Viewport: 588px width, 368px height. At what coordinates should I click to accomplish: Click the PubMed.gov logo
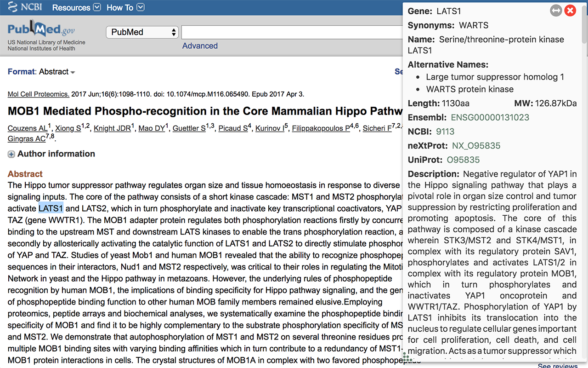(x=41, y=30)
